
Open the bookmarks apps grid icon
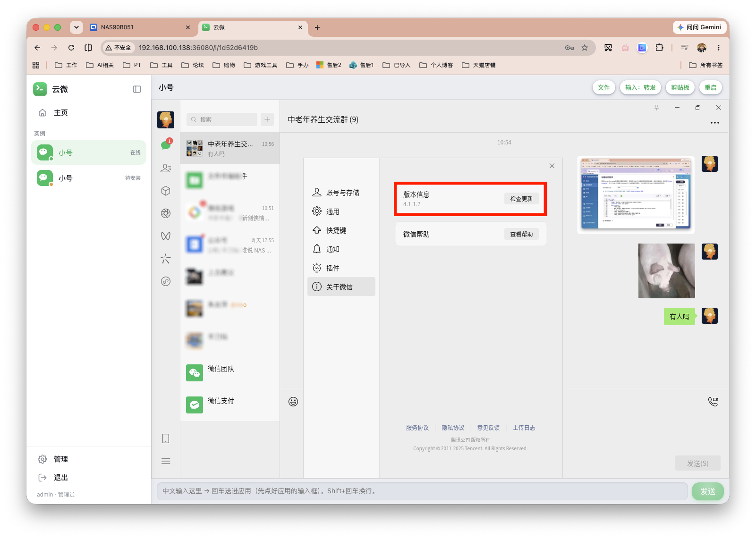point(36,65)
